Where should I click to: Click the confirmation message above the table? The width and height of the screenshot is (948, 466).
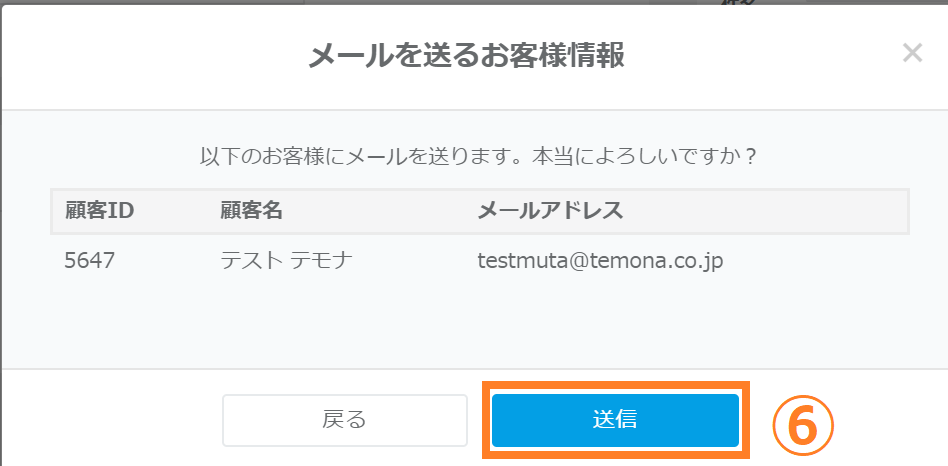pyautogui.click(x=476, y=157)
